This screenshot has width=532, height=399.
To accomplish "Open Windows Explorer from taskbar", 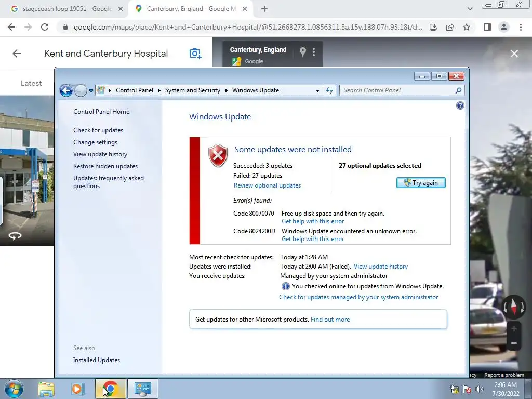I will click(x=46, y=389).
